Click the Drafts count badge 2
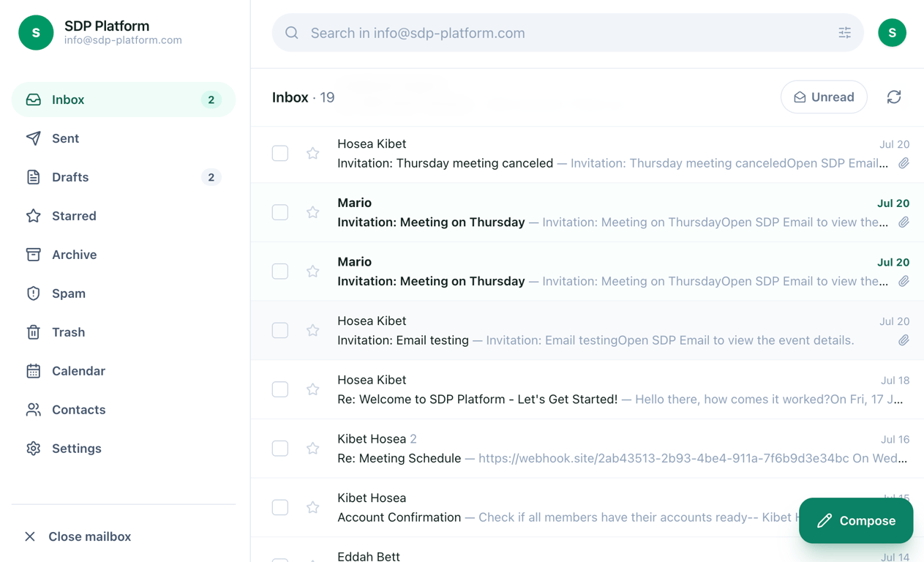The height and width of the screenshot is (562, 924). (211, 177)
